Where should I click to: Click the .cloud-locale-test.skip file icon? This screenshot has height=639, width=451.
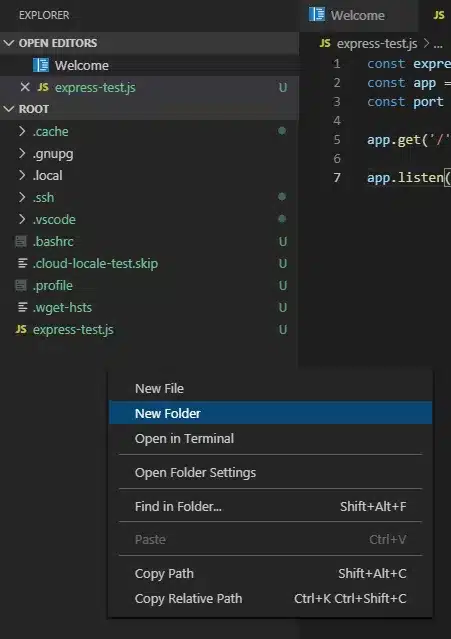pyautogui.click(x=23, y=263)
